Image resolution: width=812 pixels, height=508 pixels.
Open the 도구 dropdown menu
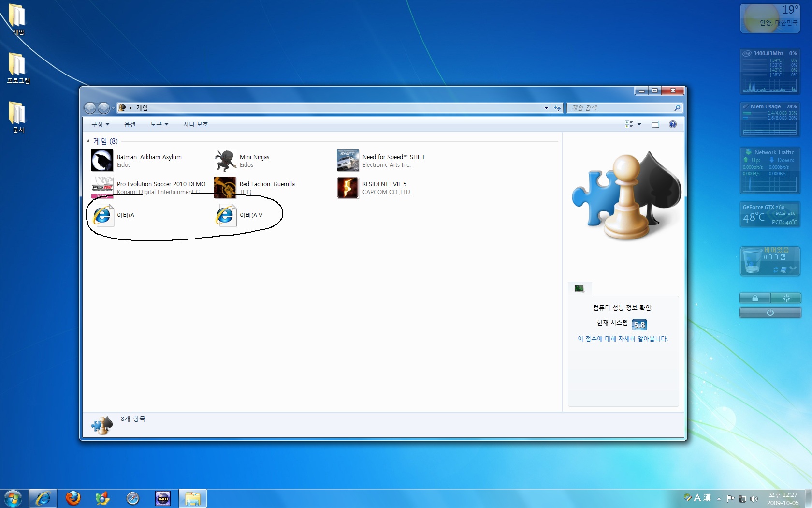pyautogui.click(x=159, y=124)
